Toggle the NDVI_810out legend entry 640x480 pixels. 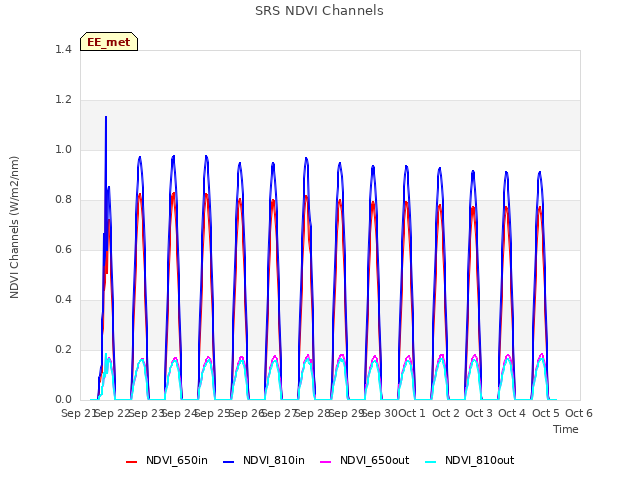coord(469,460)
